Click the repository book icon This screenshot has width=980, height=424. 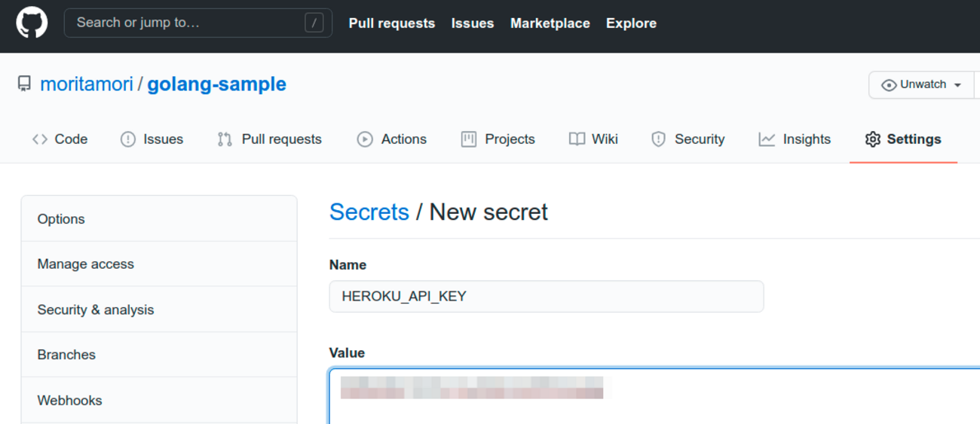pos(25,84)
